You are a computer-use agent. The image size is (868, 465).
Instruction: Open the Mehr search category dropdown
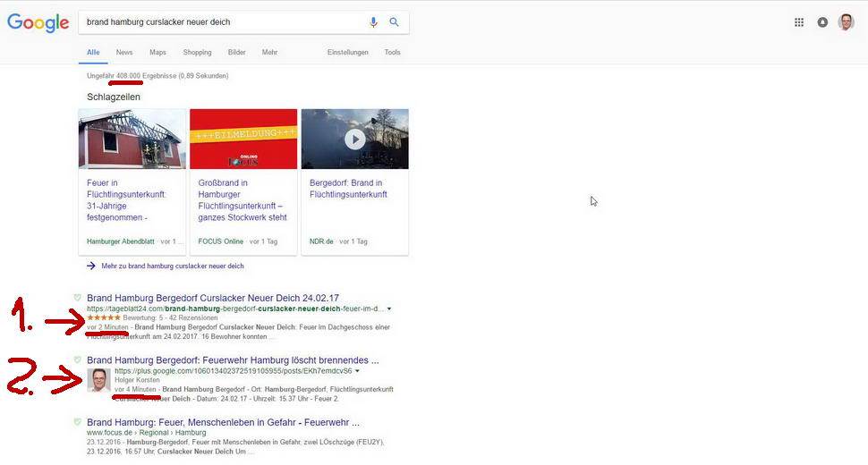(x=269, y=52)
